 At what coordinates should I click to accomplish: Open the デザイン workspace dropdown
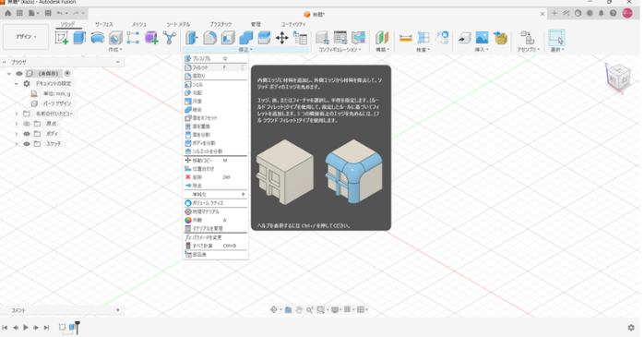click(26, 37)
